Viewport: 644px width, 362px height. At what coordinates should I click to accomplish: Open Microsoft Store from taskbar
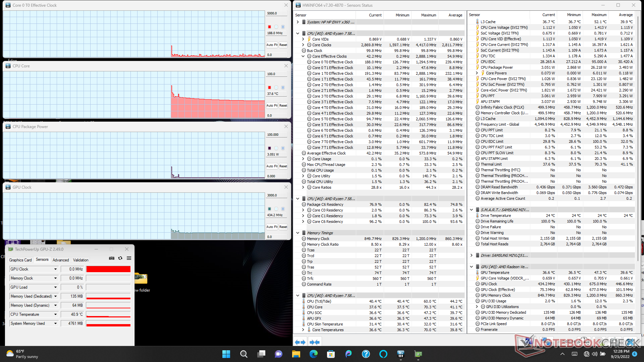tap(331, 354)
